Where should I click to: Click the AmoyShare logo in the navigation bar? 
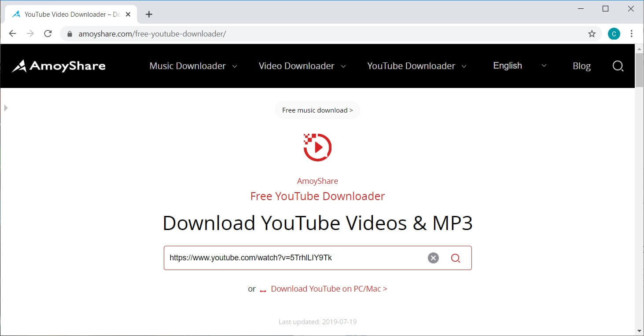tap(59, 66)
